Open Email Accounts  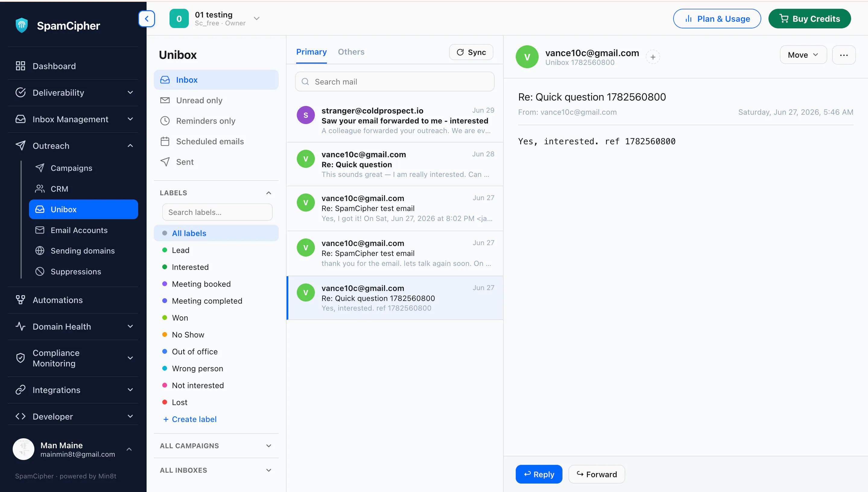83,230
